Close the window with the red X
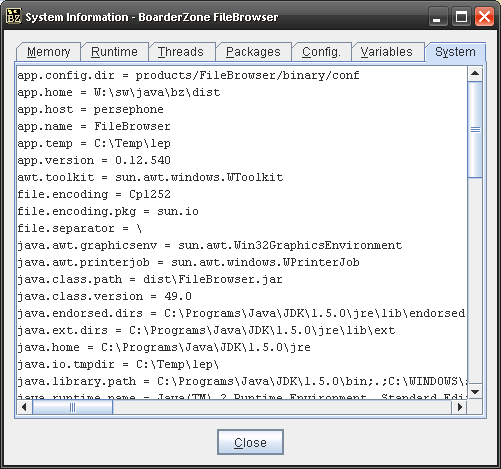501x469 pixels. click(484, 17)
